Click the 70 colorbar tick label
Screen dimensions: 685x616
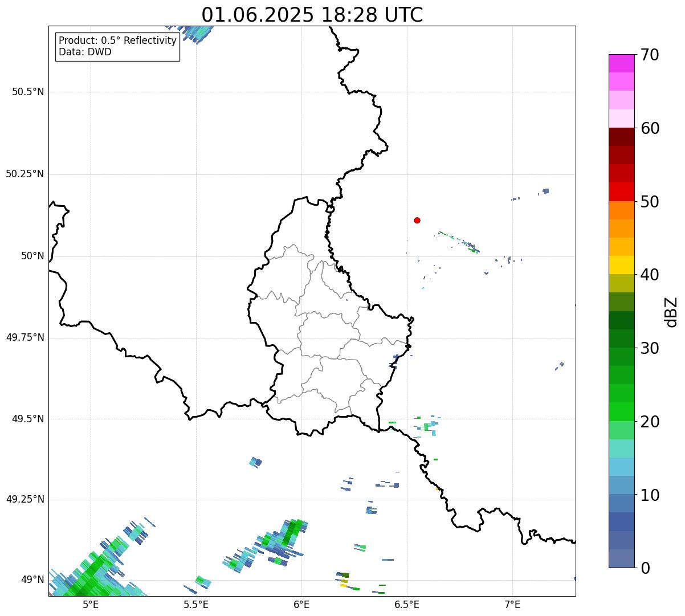(650, 55)
